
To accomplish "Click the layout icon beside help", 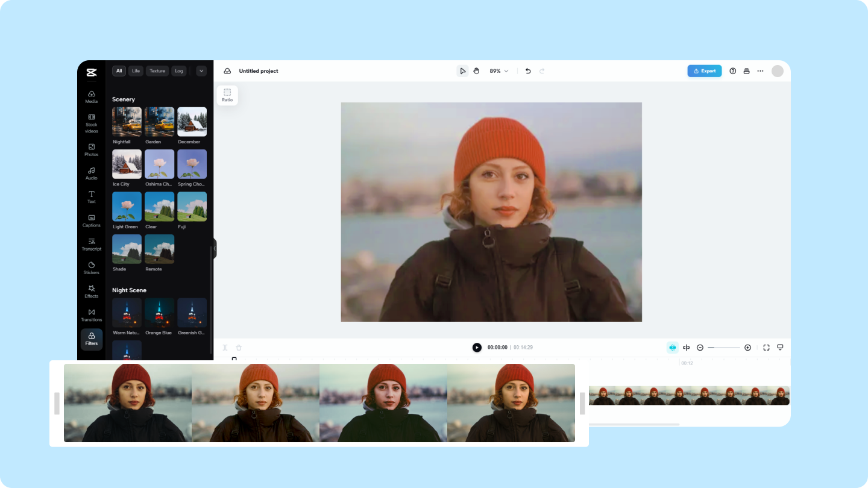I will (x=746, y=71).
